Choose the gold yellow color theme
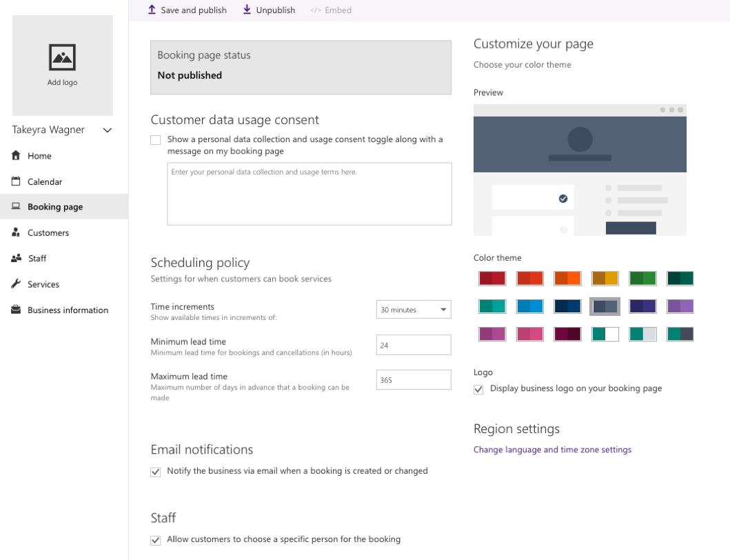The image size is (730, 560). click(x=605, y=278)
